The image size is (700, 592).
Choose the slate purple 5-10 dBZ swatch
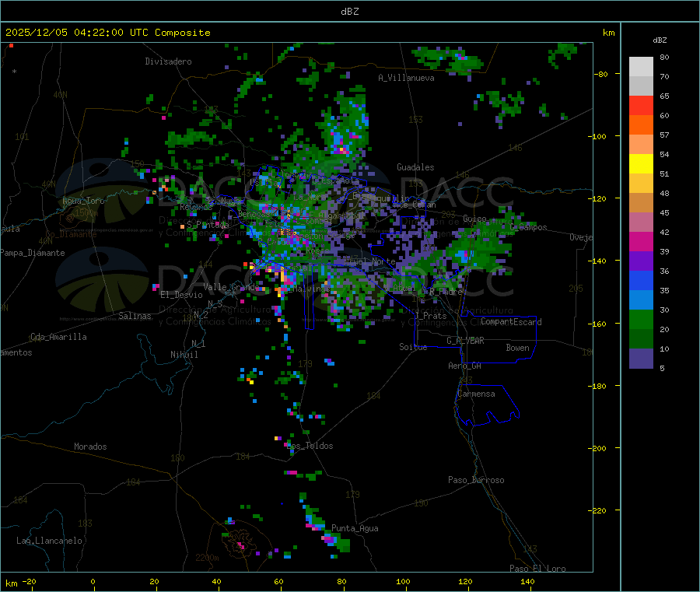[641, 359]
